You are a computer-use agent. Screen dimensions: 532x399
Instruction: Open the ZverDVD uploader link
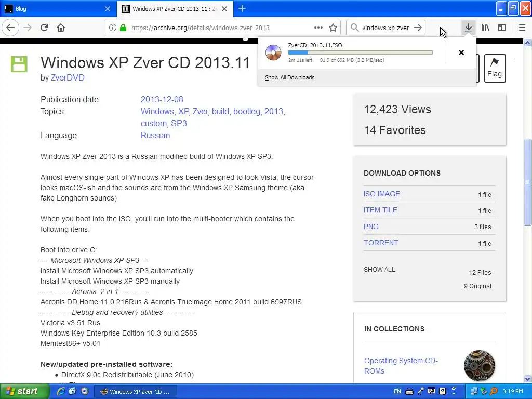click(x=68, y=78)
